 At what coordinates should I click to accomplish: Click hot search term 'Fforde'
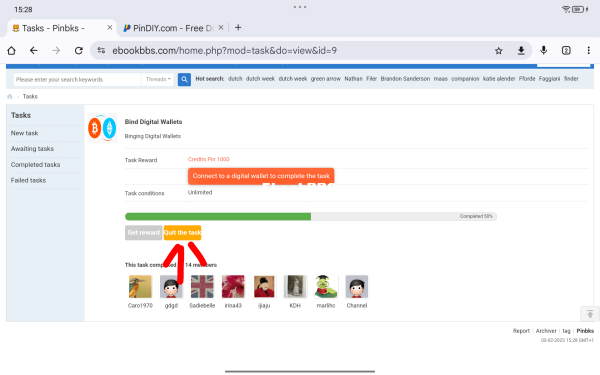click(x=527, y=78)
